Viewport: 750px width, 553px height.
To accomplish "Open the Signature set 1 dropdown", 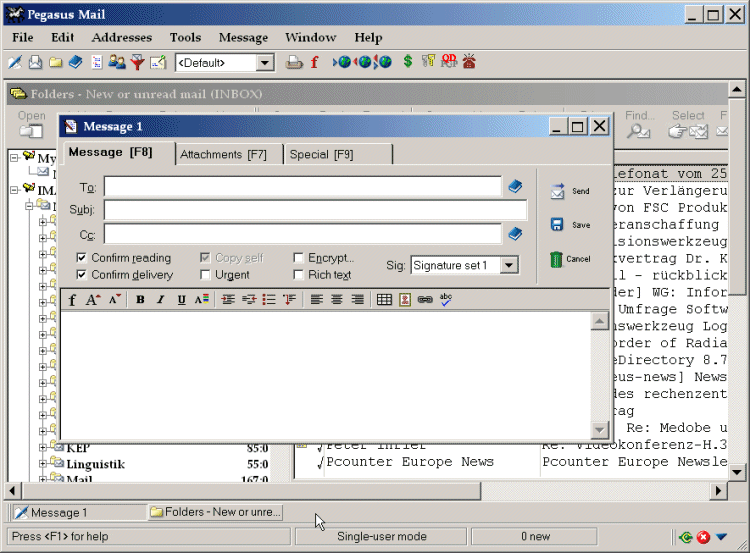I will pos(509,265).
